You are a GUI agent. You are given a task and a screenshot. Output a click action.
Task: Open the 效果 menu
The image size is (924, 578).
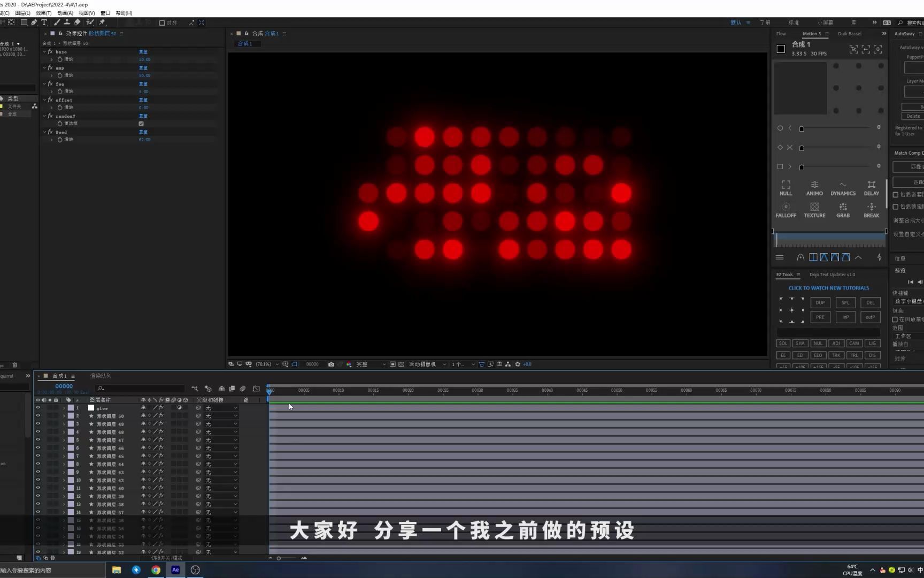42,13
